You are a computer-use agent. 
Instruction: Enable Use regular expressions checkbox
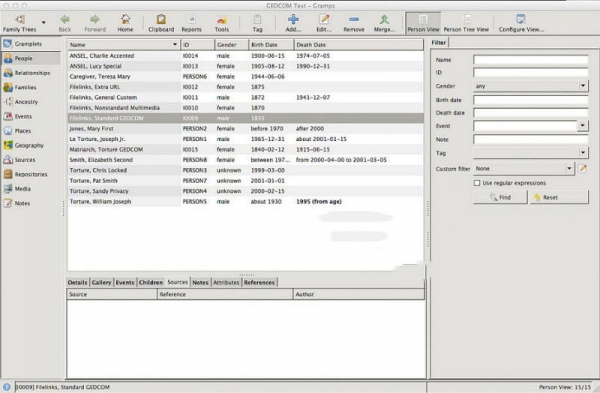477,183
